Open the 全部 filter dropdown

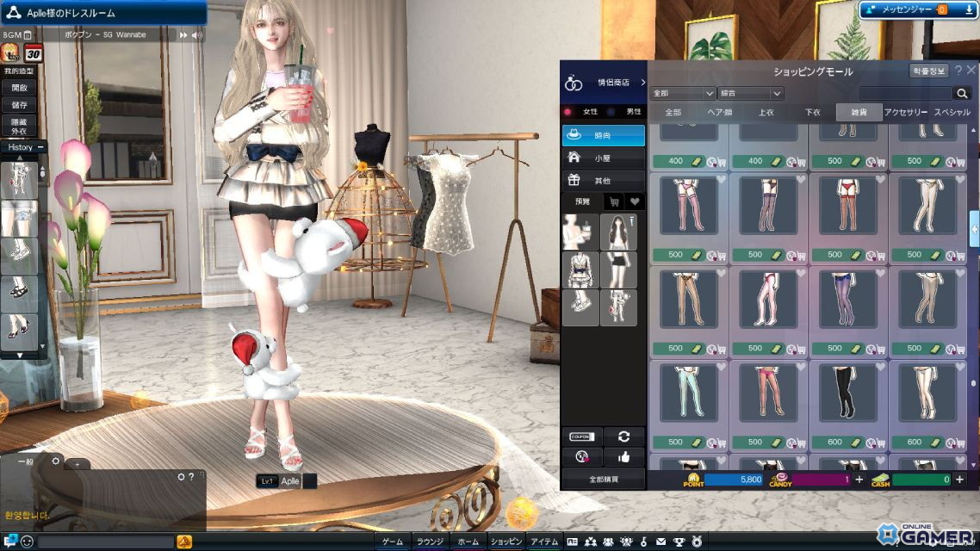click(x=683, y=93)
